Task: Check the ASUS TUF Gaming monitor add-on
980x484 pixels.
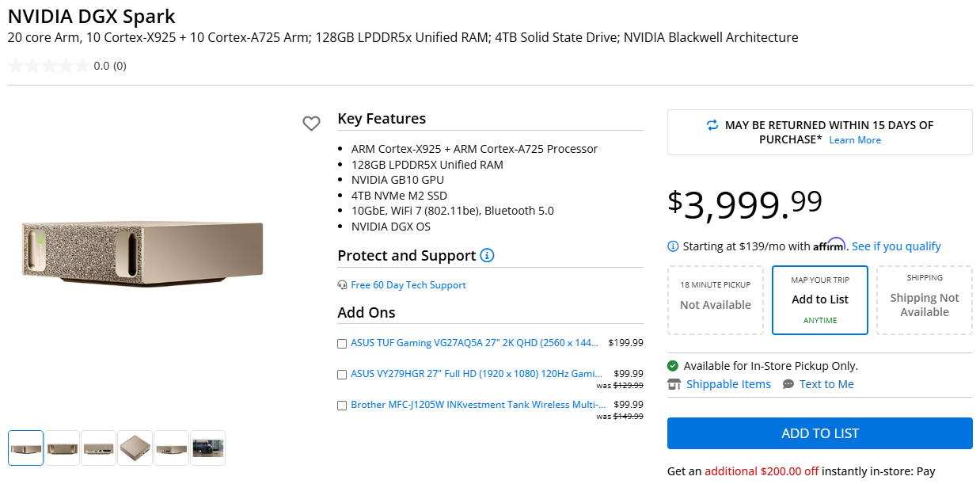Action: click(342, 344)
